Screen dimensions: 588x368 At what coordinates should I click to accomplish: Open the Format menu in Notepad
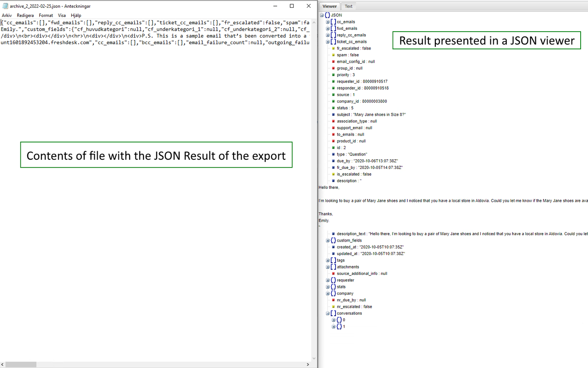[46, 15]
